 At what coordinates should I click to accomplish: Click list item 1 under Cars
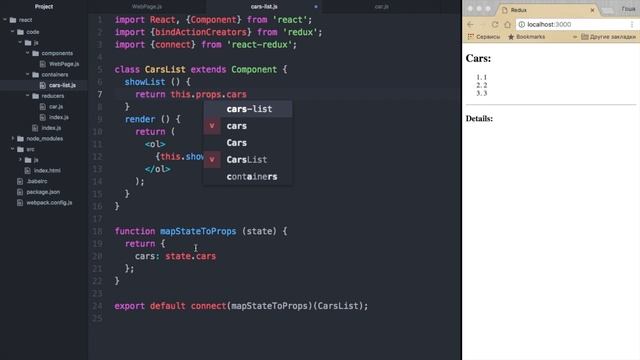482,77
